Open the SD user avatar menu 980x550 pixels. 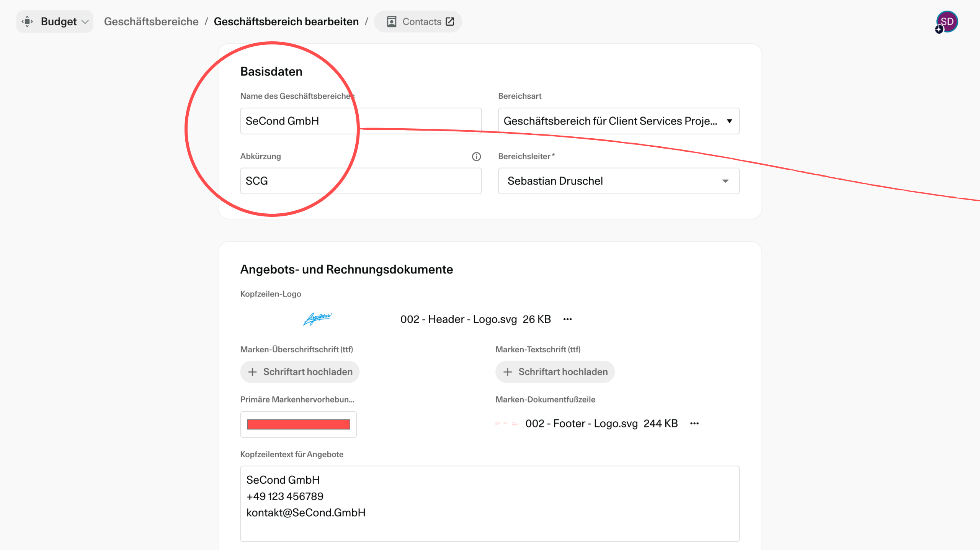(947, 21)
